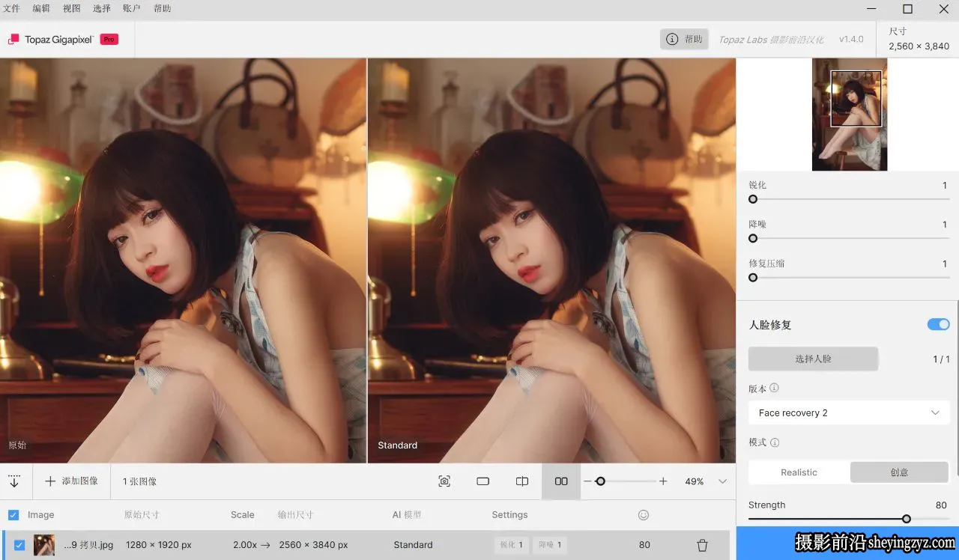
Task: Open the 文件 menu
Action: (11, 9)
